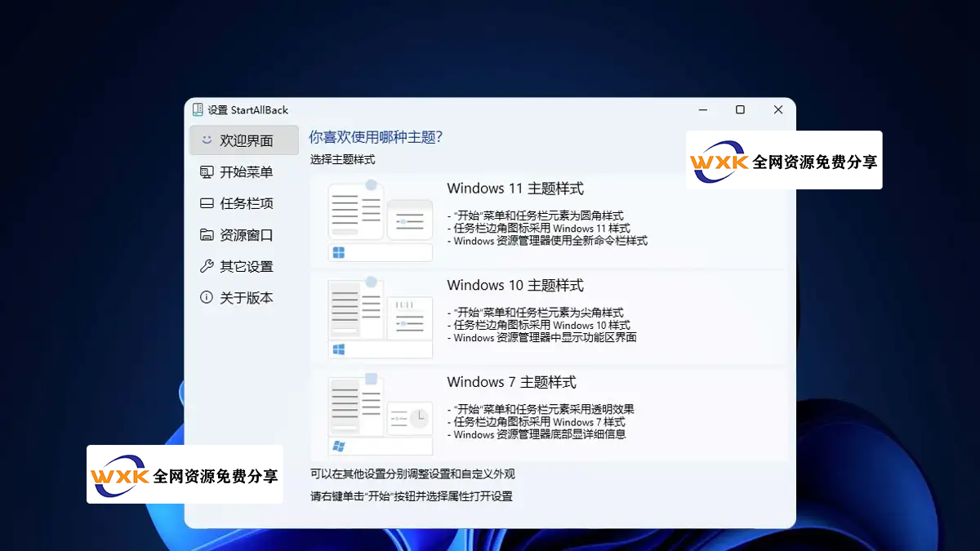Click the text "可以在其他设置分别调整设置和自定义外观"
The height and width of the screenshot is (551, 980).
[412, 473]
